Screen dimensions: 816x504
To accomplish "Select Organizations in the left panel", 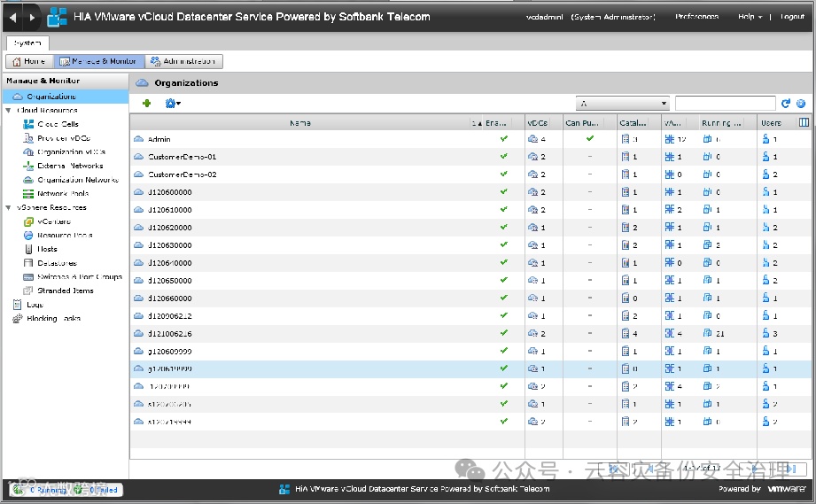I will [66, 97].
